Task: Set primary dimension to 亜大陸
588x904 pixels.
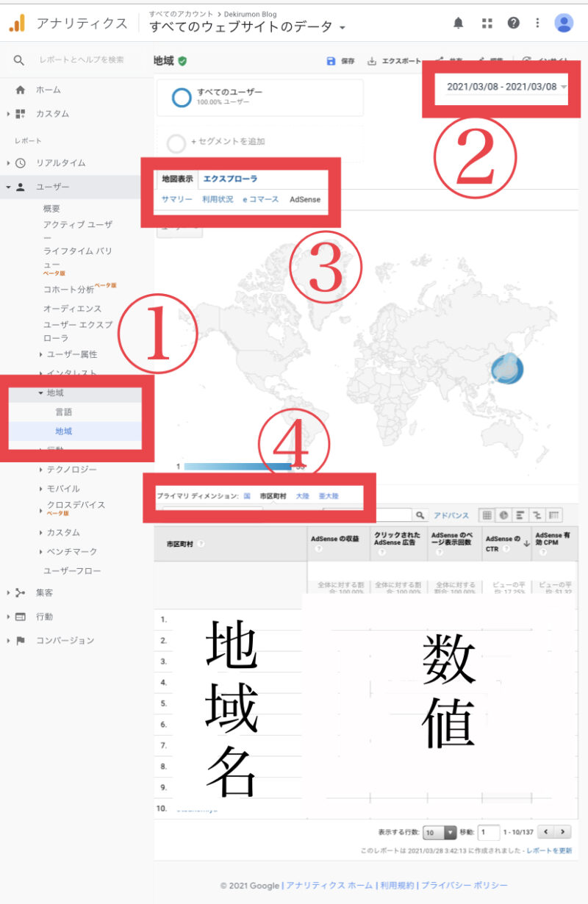Action: pos(329,496)
